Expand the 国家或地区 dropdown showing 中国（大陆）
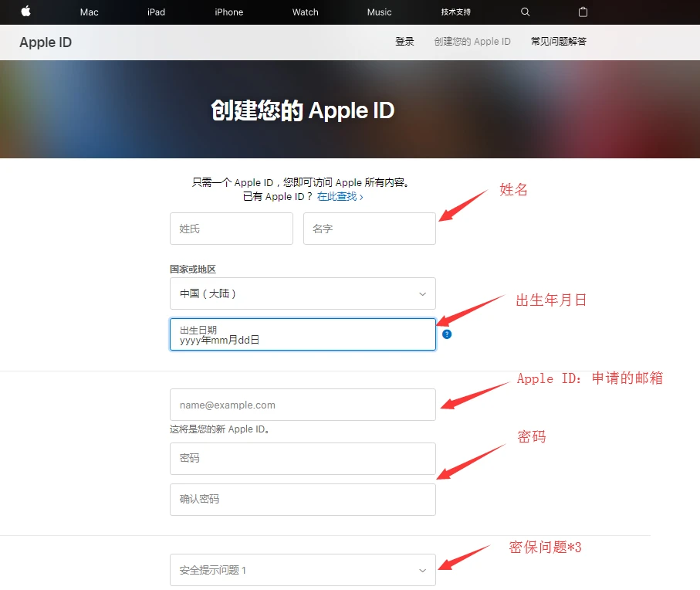The height and width of the screenshot is (590, 700). pos(303,293)
